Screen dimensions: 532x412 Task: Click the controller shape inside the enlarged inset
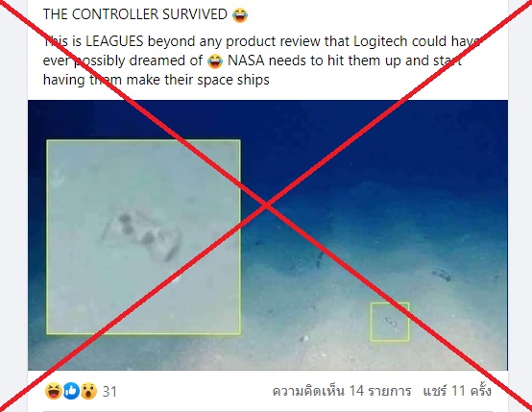(141, 235)
